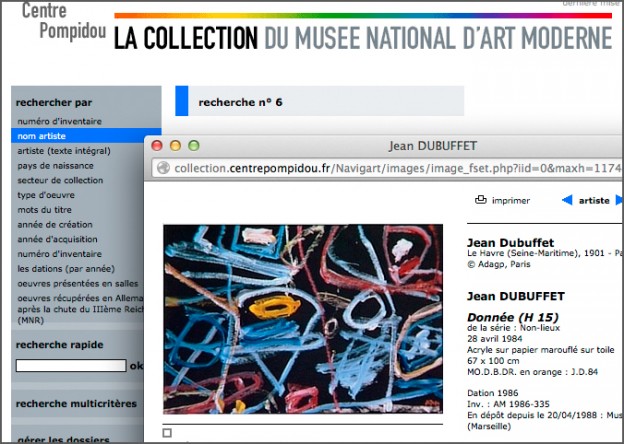Click the bold Jean Dubuffet artist name
Viewport: 624px width, 444px height.
click(x=511, y=243)
